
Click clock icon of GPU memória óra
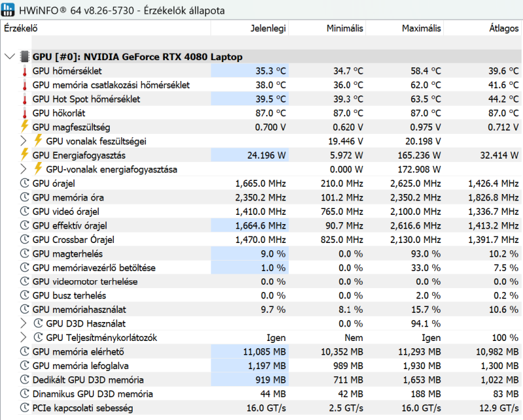coord(25,197)
